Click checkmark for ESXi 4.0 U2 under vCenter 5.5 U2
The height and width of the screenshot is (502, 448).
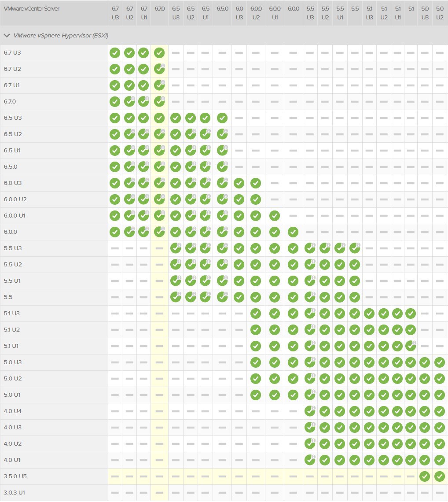click(x=324, y=444)
